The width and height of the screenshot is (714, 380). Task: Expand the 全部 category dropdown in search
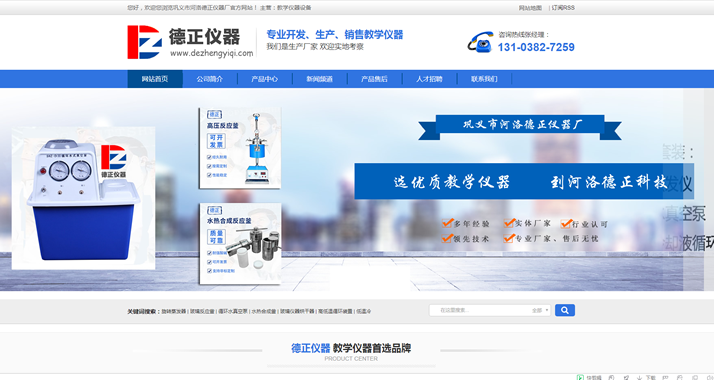pos(540,310)
